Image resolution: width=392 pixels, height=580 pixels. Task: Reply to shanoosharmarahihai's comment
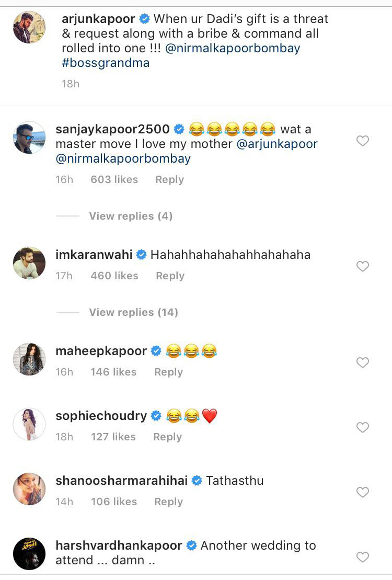tap(168, 502)
